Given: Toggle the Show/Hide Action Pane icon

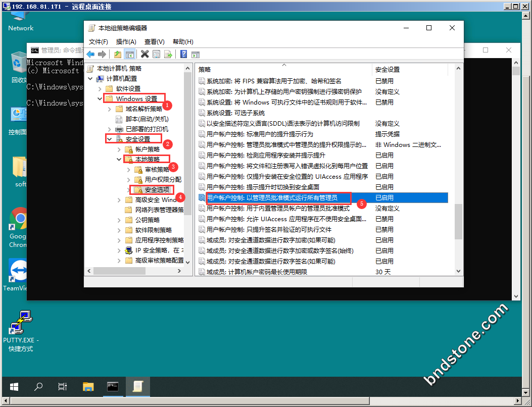Looking at the screenshot, I should [196, 55].
